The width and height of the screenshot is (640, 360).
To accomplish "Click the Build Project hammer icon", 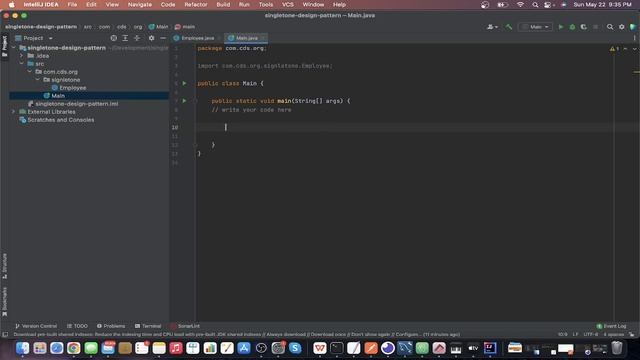I will pyautogui.click(x=509, y=27).
